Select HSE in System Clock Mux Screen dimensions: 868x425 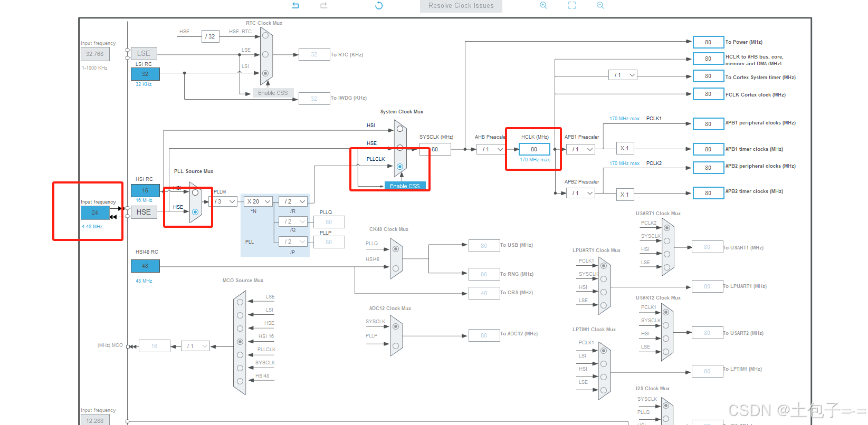click(x=400, y=148)
